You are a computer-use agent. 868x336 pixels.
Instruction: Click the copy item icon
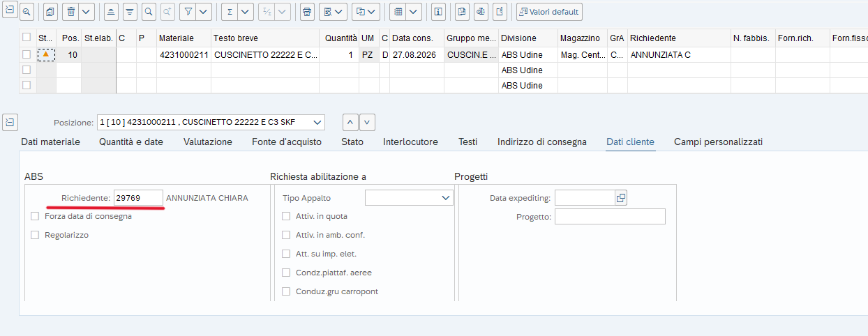(x=51, y=12)
